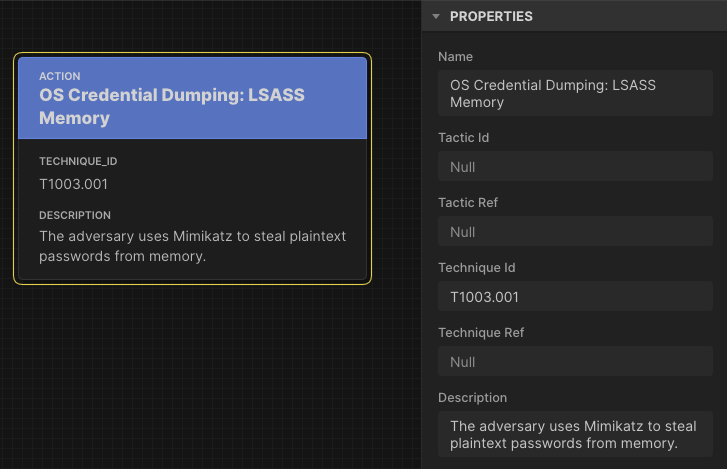Click the ACTION type label on node
Viewport: 727px width, 469px height.
pos(60,76)
